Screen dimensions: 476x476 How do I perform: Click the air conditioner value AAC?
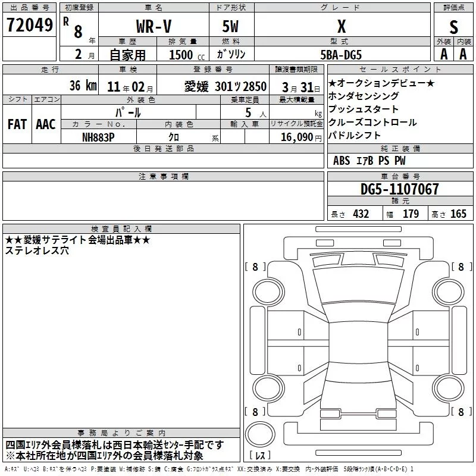click(46, 124)
